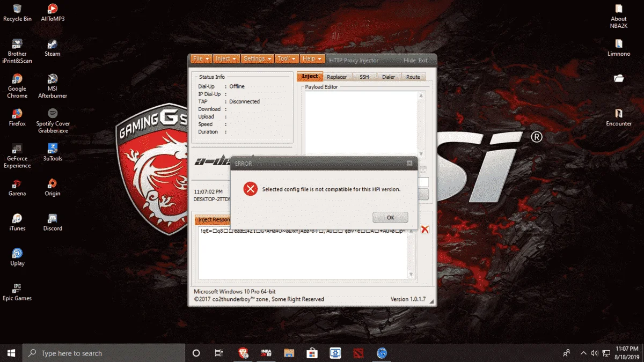
Task: Open the volume icon in system tray
Action: pos(594,353)
